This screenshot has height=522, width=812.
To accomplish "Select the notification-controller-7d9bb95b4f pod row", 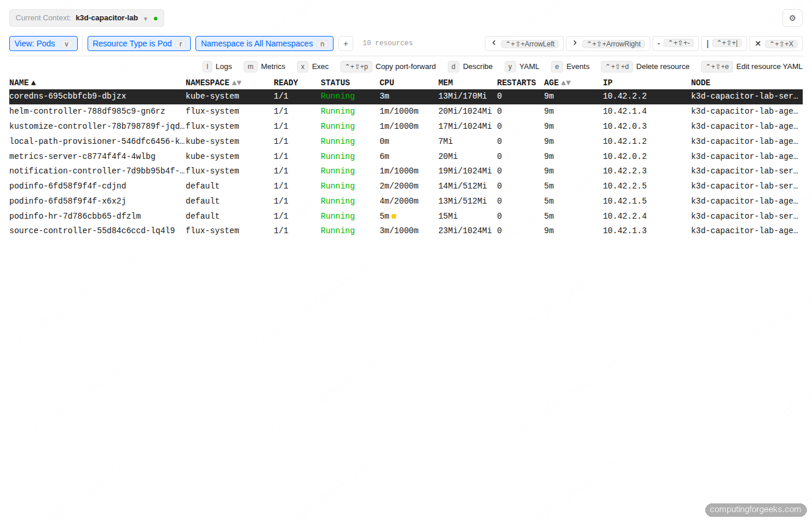I will [406, 171].
